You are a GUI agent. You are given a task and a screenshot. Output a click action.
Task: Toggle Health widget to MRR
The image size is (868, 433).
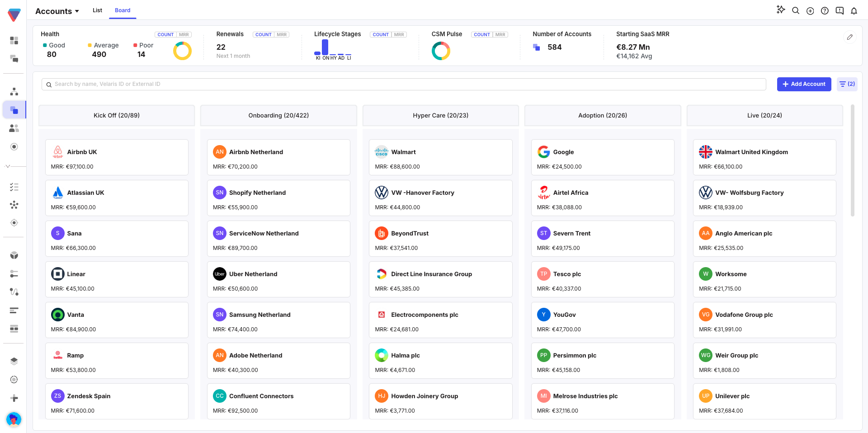pos(184,35)
